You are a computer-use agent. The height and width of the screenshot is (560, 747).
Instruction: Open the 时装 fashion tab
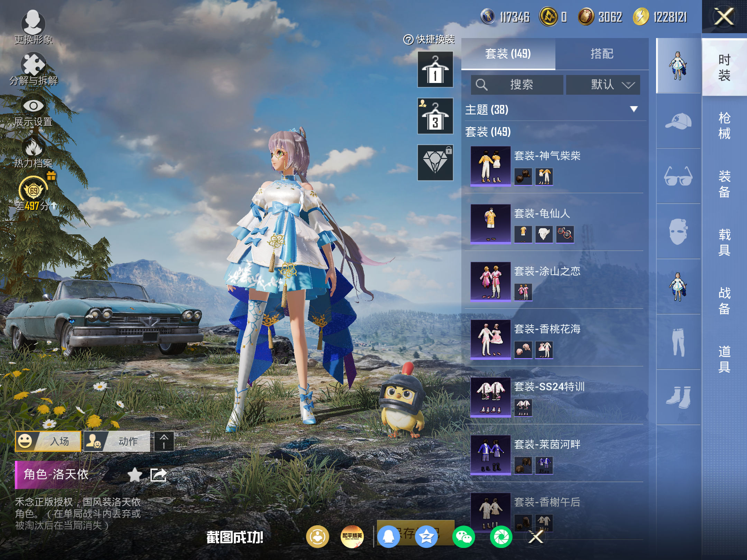(x=724, y=68)
